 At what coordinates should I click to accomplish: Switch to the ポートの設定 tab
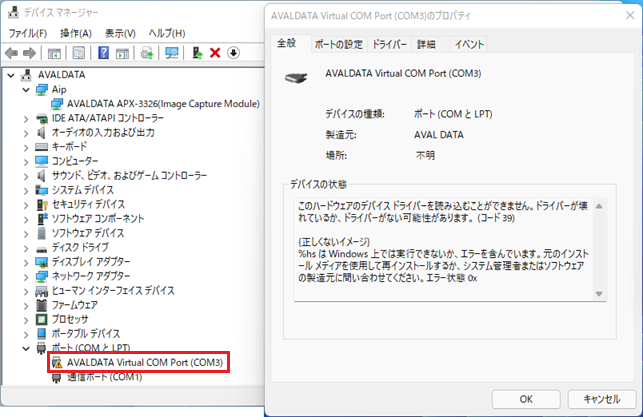pos(339,44)
